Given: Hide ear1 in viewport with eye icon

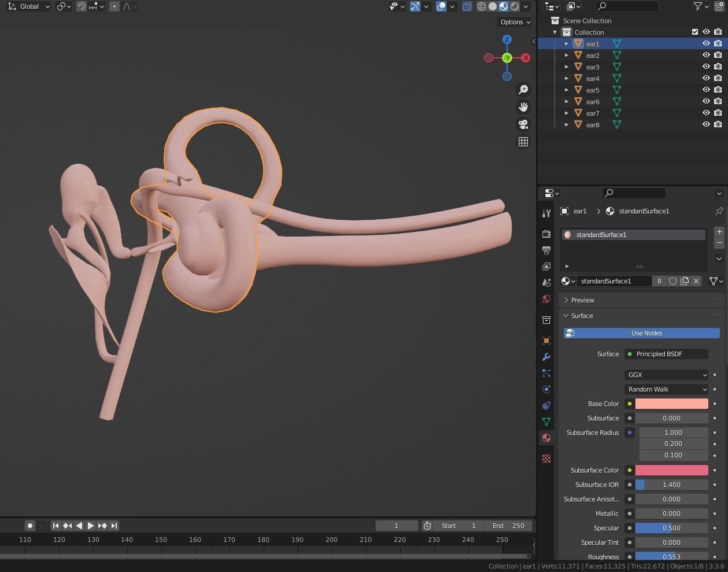Looking at the screenshot, I should pyautogui.click(x=706, y=43).
